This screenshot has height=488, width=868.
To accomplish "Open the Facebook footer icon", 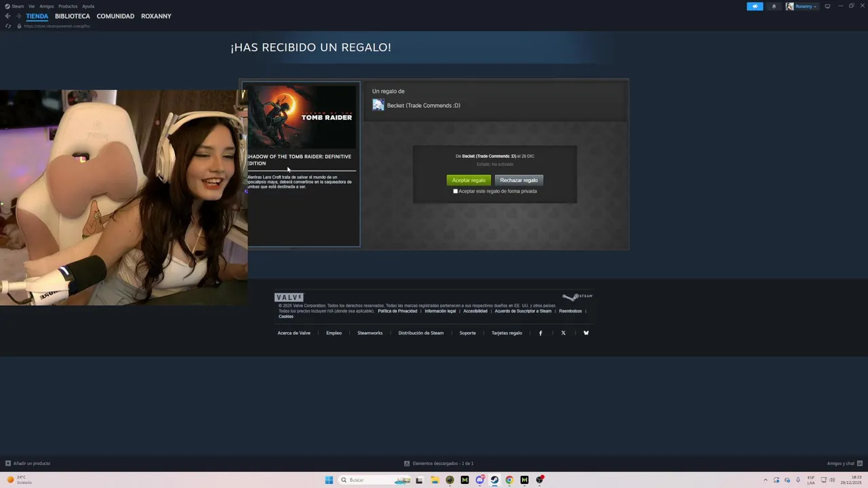I will pos(540,333).
